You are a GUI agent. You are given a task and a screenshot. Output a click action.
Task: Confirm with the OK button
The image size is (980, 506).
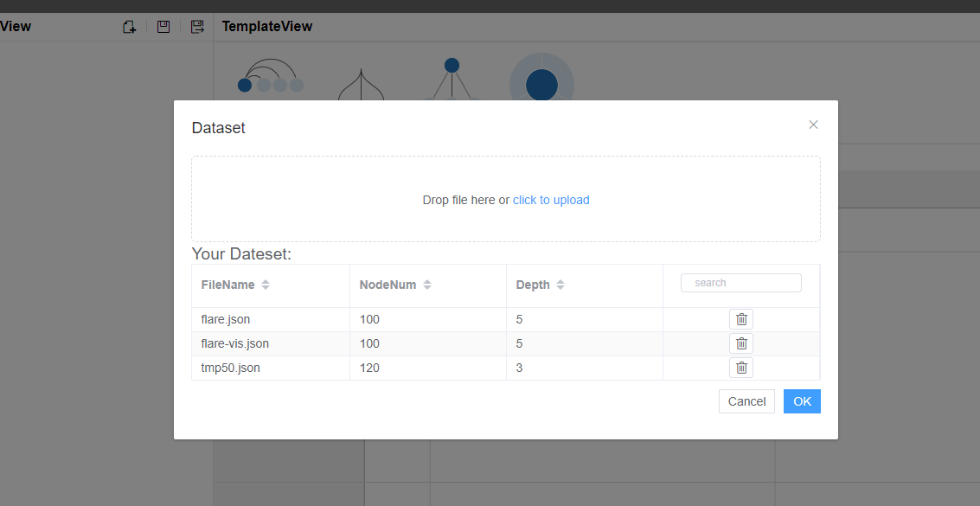[x=802, y=401]
